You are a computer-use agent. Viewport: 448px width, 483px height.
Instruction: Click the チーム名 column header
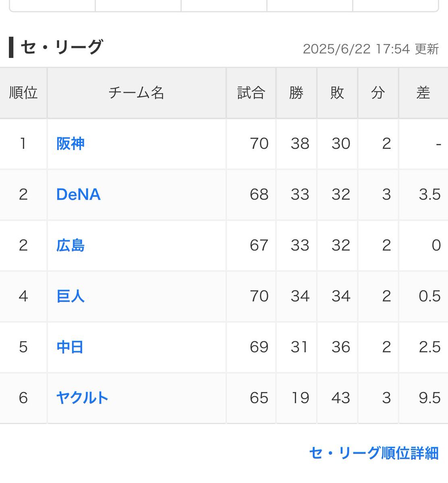click(x=137, y=93)
